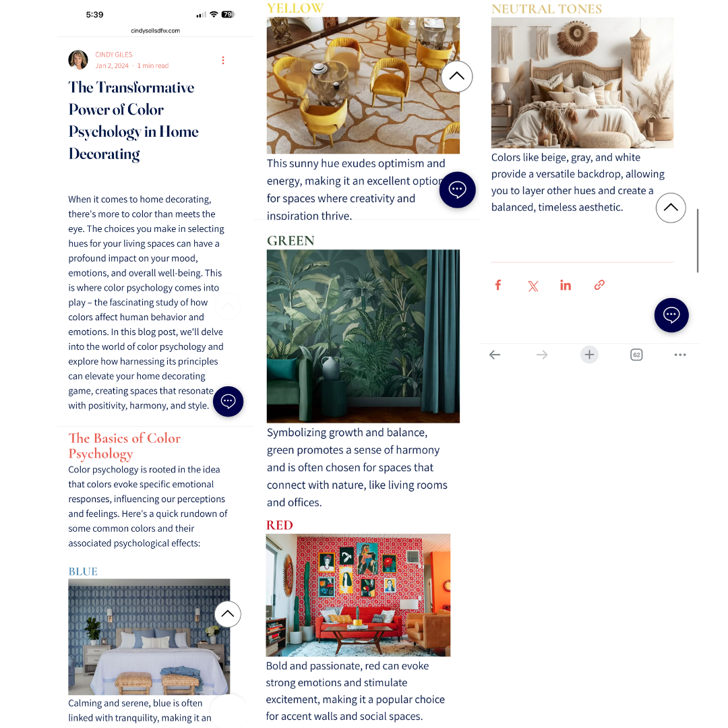Copy the post link icon

coord(599,285)
